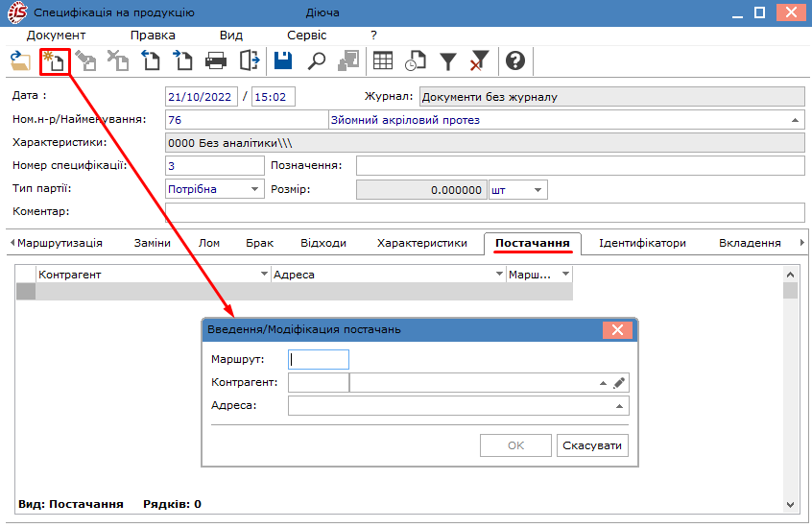Open Контрагент column filter dropdown
The image size is (812, 528).
pyautogui.click(x=264, y=275)
